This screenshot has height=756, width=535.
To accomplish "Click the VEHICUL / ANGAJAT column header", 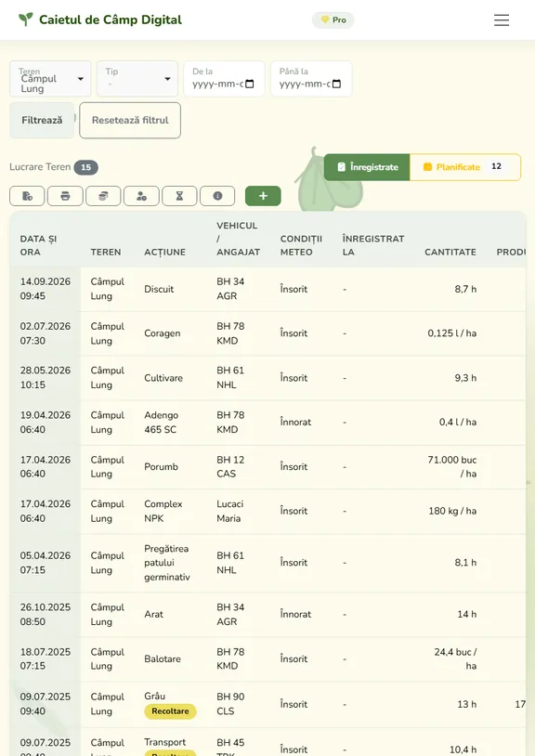I will 238,239.
